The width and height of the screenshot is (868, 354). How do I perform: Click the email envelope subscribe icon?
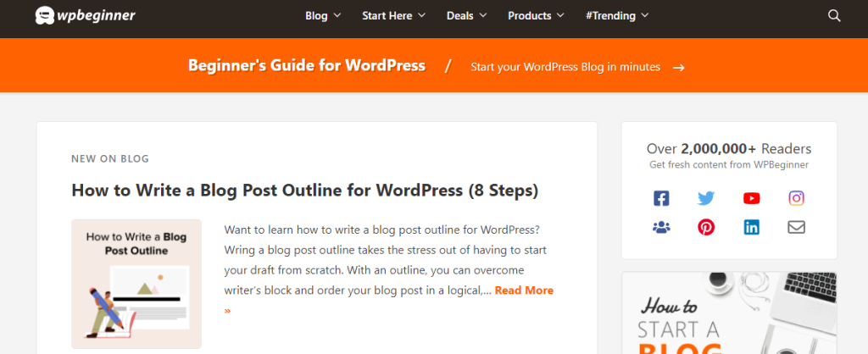point(796,227)
